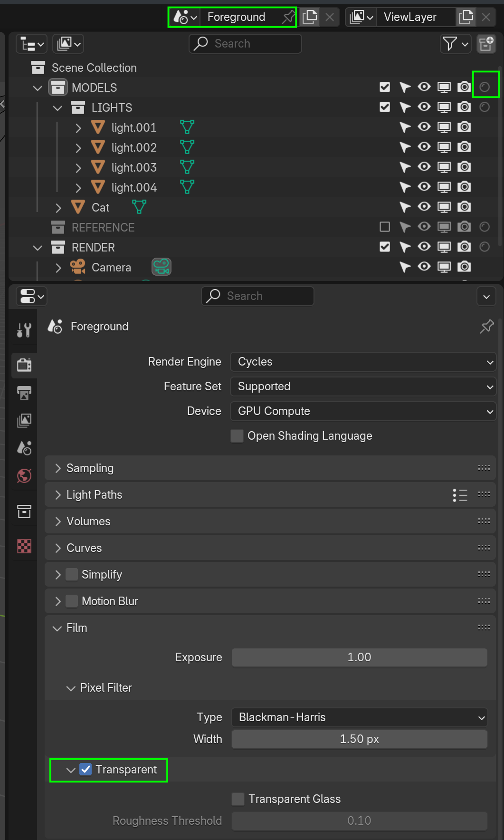Screen dimensions: 504x840
Task: Open the Pixel Filter Type dropdown
Action: 360,717
